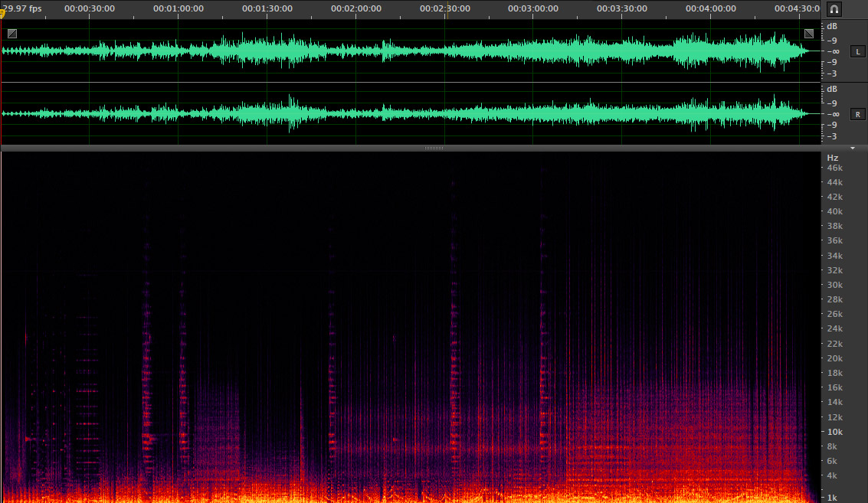Jump to 00:02:30:00 on the time ruler

445,9
